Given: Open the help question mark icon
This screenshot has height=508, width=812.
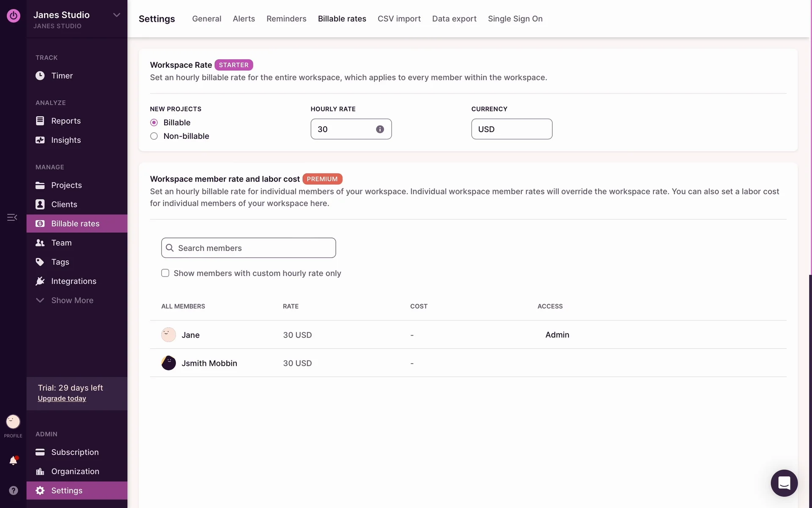Looking at the screenshot, I should click(x=13, y=490).
